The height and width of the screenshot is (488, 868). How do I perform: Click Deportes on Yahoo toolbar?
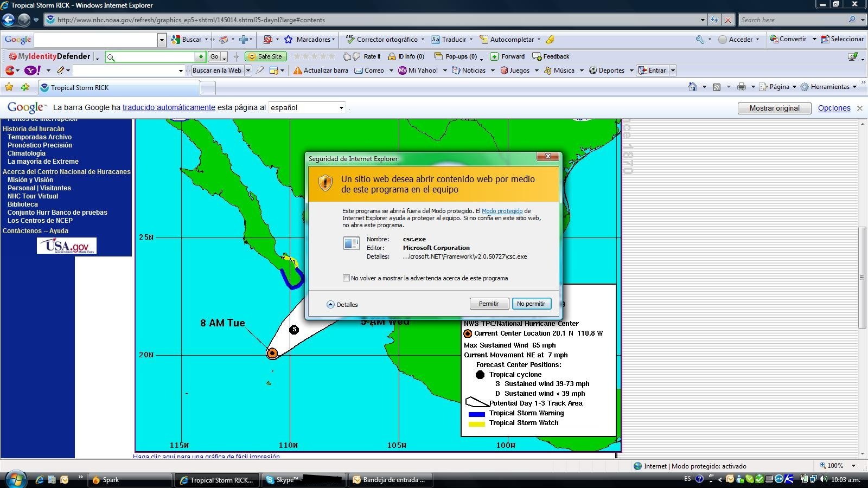607,70
